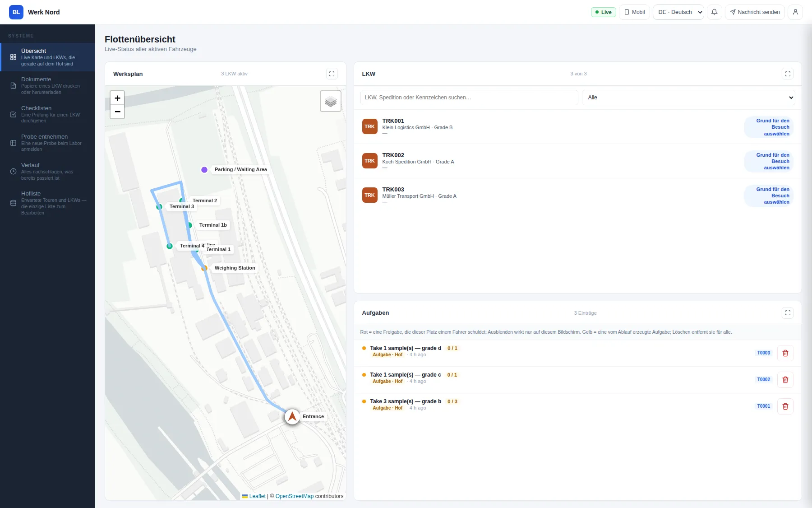Click the TRK003 orange TRK badge
The height and width of the screenshot is (508, 812).
(370, 196)
